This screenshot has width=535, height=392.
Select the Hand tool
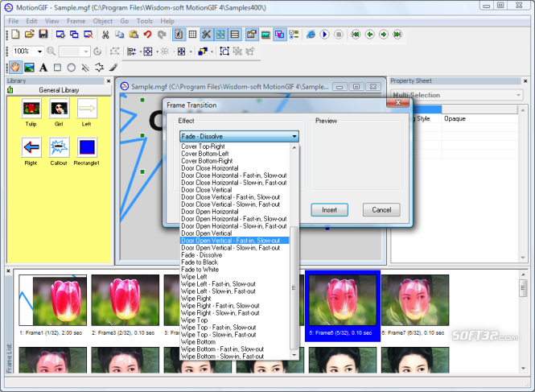[15, 68]
